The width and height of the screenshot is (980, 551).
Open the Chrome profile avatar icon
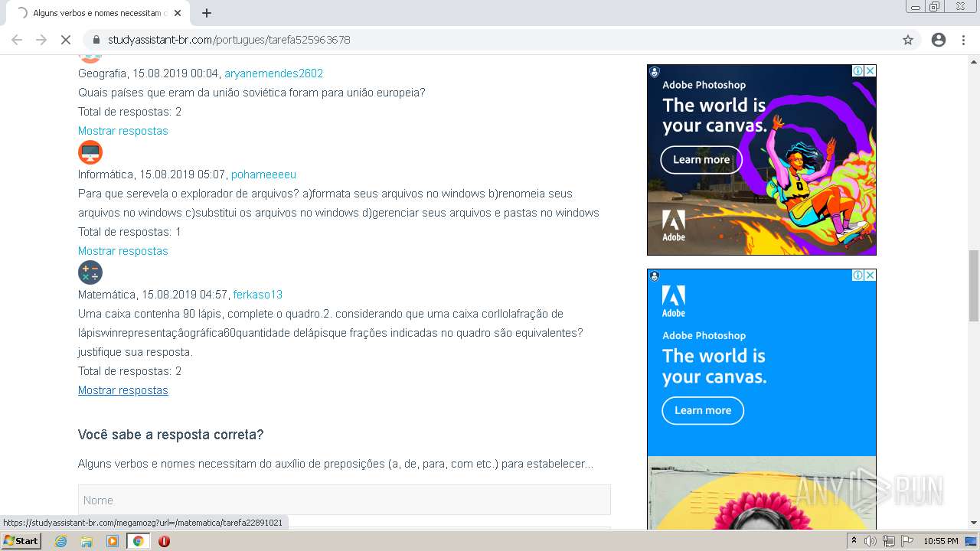coord(939,40)
